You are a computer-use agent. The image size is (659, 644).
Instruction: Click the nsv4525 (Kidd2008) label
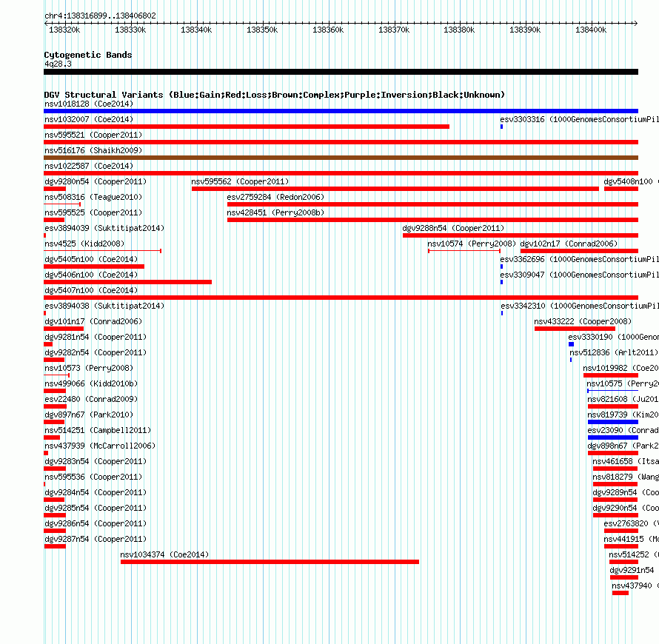click(x=84, y=244)
